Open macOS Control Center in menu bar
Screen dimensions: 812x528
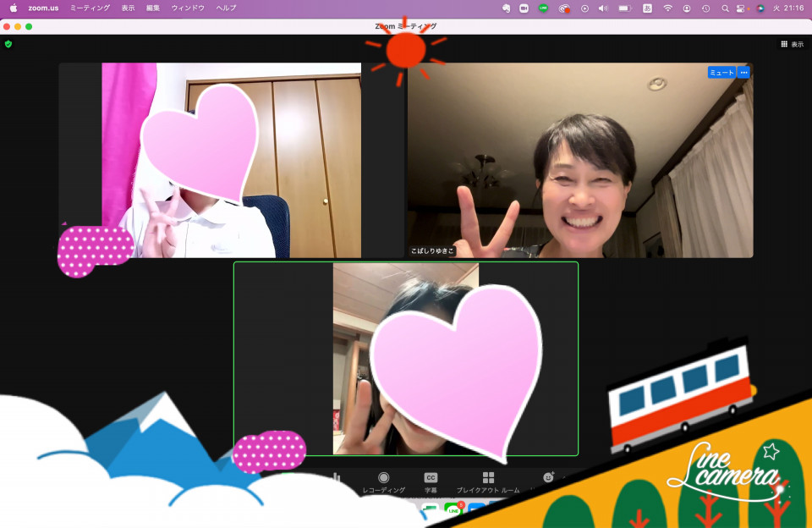(x=741, y=8)
